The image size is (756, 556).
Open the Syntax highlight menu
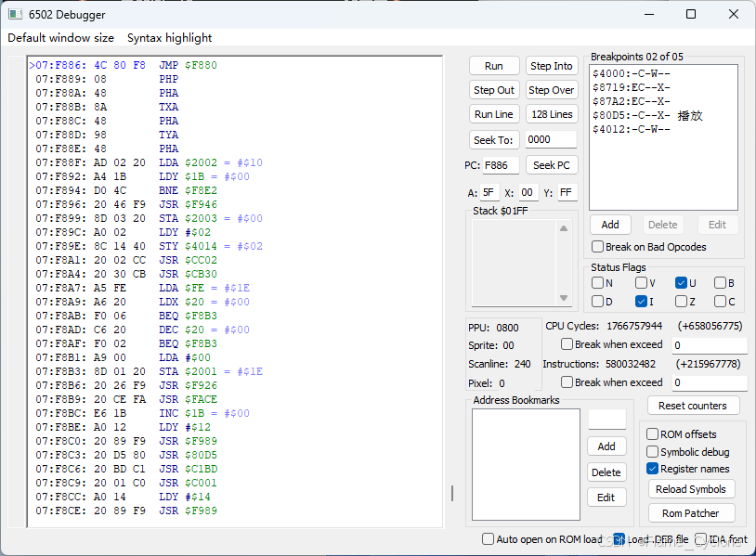169,37
